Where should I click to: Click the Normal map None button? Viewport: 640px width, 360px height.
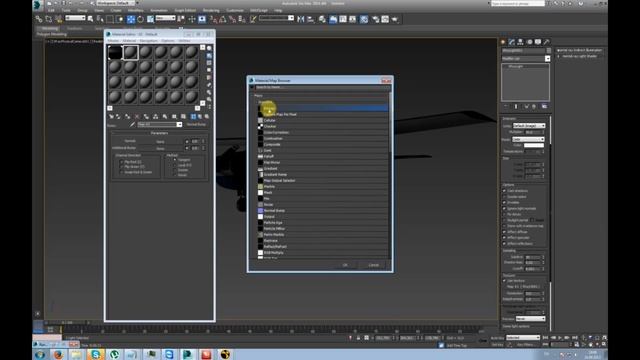pyautogui.click(x=160, y=142)
